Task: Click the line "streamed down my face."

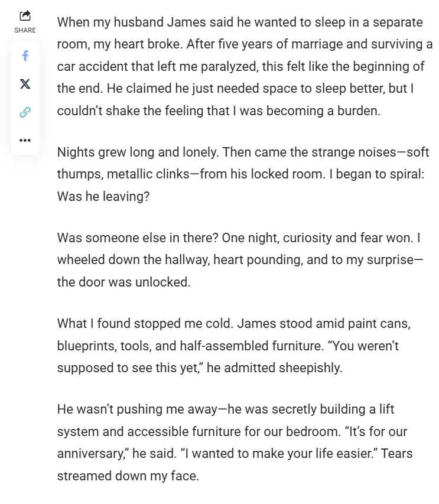Action: coord(128,475)
